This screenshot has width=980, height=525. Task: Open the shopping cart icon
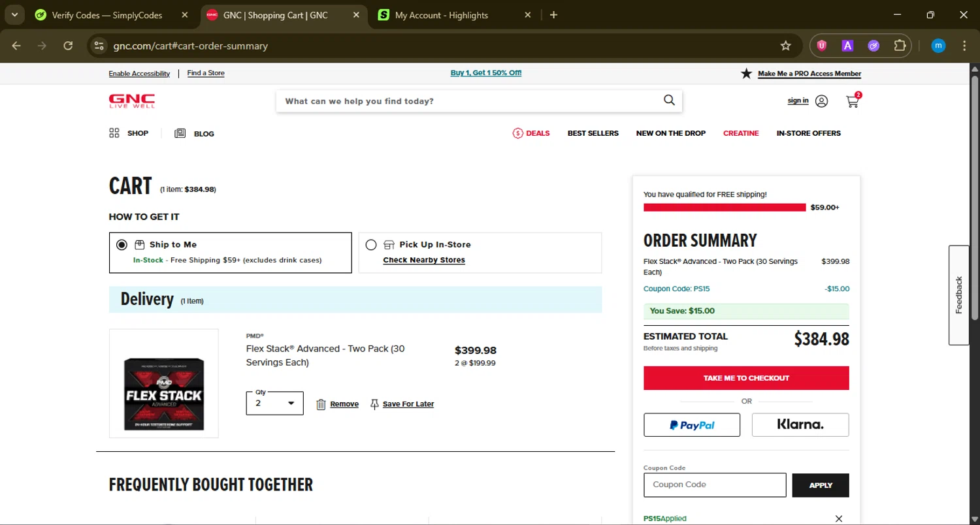click(x=853, y=101)
